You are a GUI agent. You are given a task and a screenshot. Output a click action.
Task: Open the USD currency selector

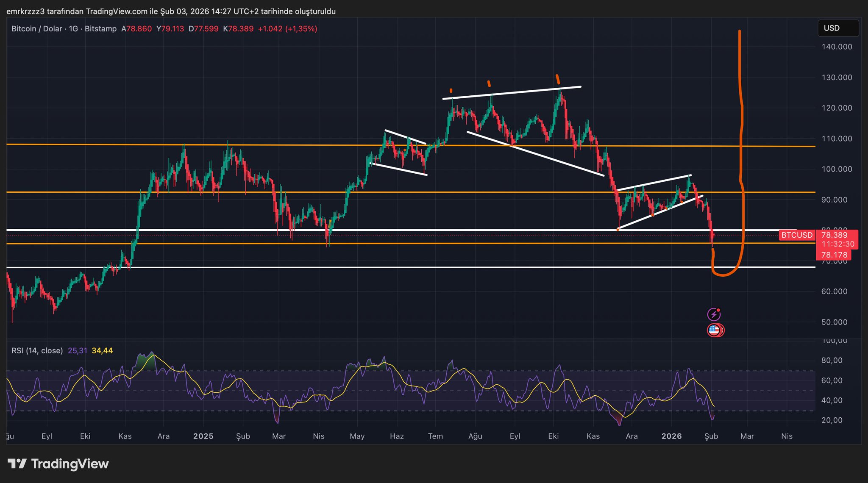[837, 28]
